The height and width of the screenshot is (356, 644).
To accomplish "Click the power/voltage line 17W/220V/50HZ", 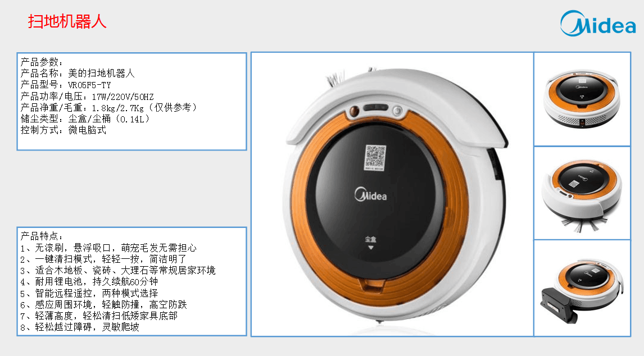I will [x=87, y=97].
